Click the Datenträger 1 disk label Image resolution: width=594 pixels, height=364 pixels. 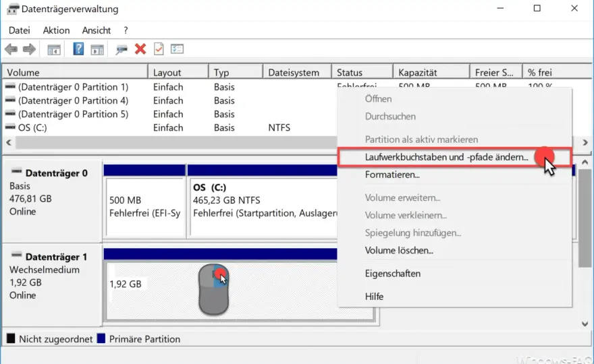click(x=57, y=257)
